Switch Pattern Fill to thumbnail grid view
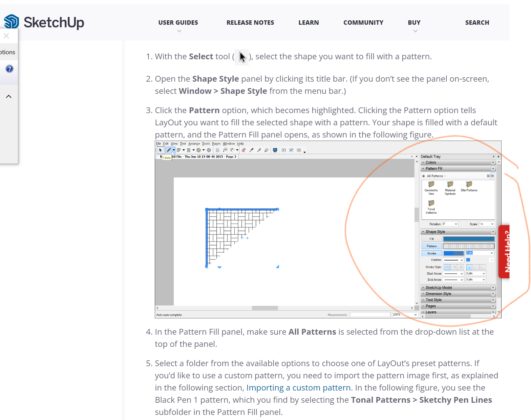531x420 pixels. pos(492,176)
